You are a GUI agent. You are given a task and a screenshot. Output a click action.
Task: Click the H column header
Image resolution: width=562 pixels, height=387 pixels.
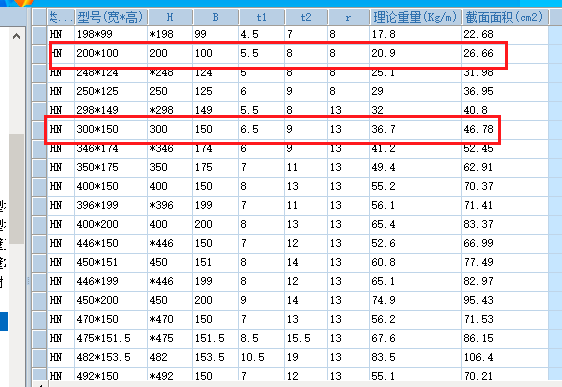170,17
